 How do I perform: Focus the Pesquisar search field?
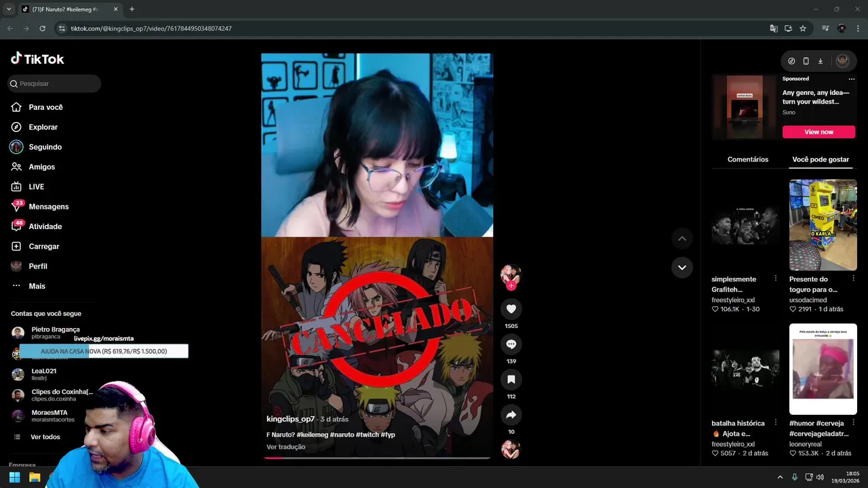pyautogui.click(x=54, y=83)
